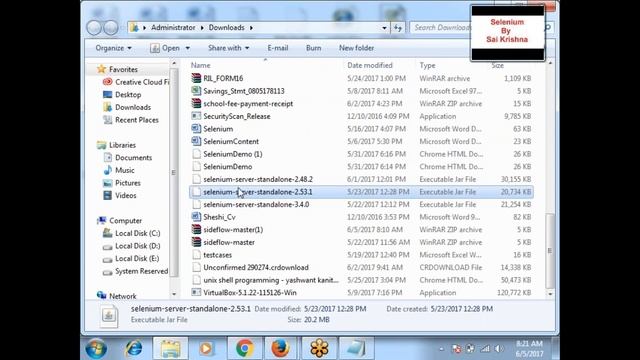Click Burn in the toolbar
640x360 pixels.
point(313,48)
